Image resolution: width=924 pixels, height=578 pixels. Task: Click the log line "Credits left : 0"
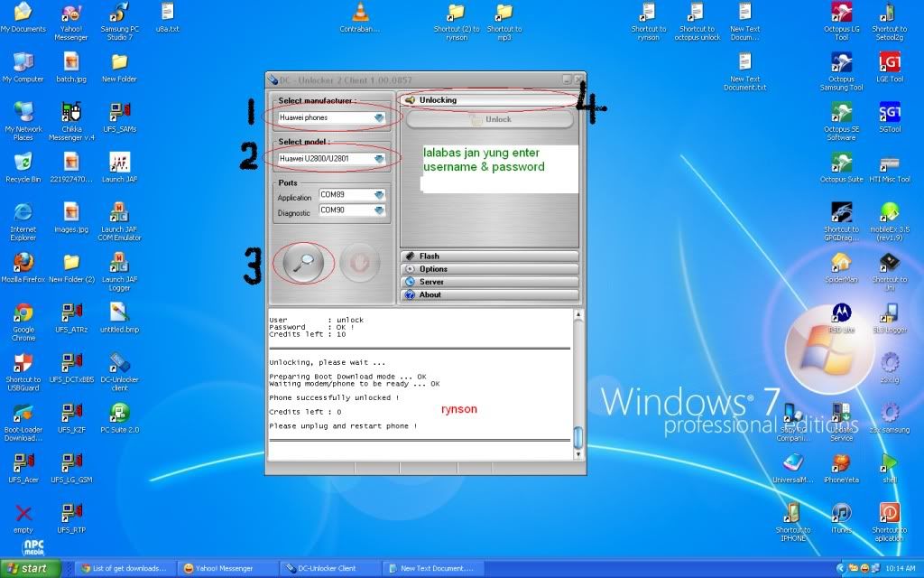click(x=305, y=412)
